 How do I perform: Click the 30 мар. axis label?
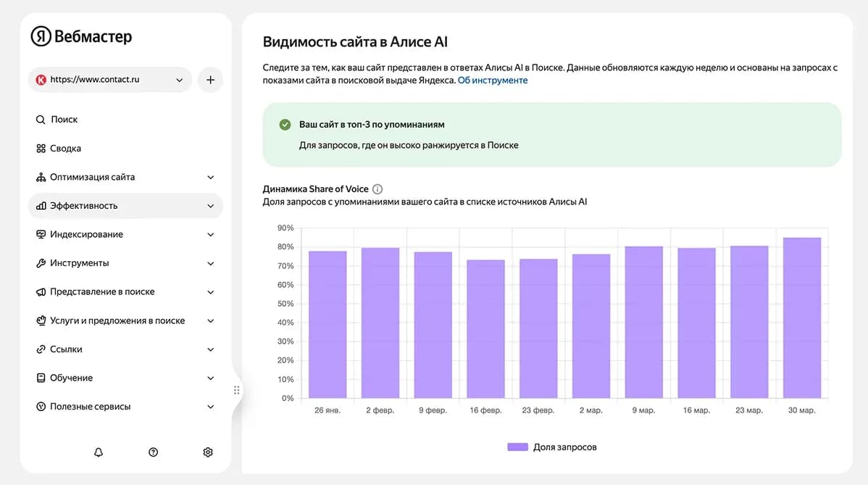[801, 410]
